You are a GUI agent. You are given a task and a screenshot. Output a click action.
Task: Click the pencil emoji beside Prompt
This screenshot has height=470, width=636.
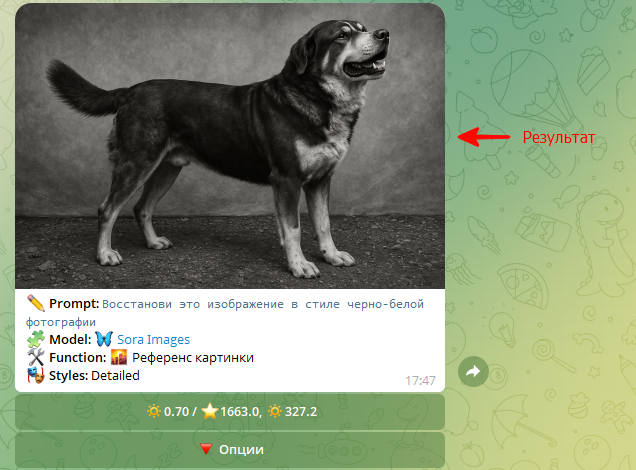click(x=36, y=303)
